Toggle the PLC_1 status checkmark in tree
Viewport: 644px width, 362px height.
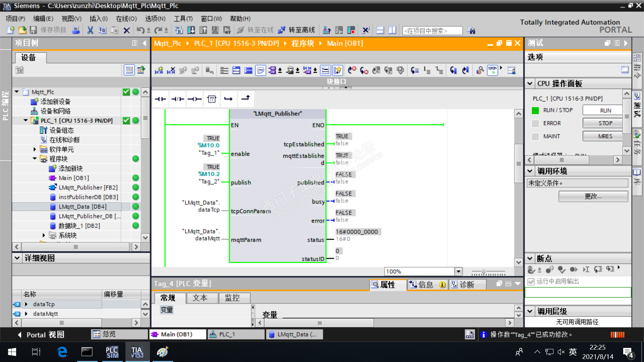click(x=126, y=121)
